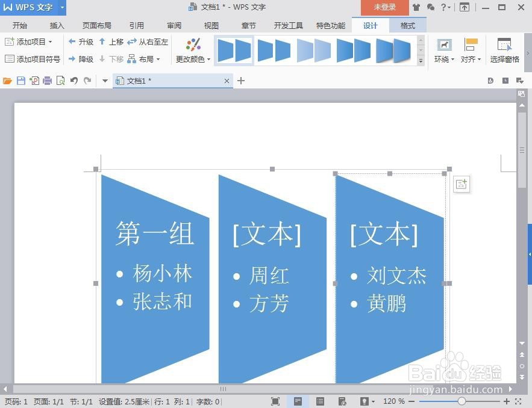Click the Open folder icon in quick toolbar

[x=7, y=81]
